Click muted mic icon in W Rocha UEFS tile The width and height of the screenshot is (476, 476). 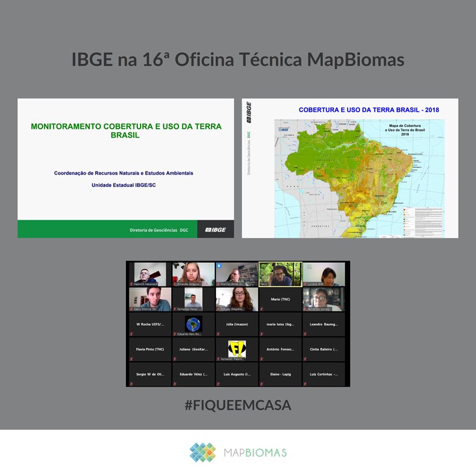(131, 334)
